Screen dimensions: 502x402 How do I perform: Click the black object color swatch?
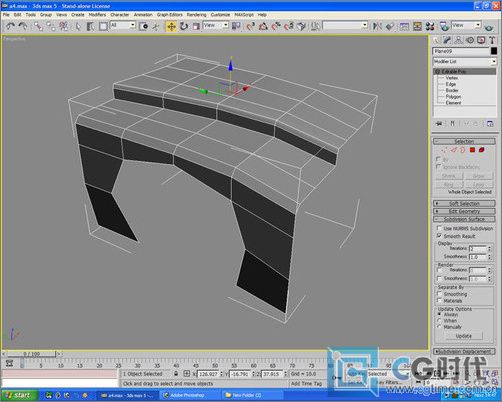pos(494,51)
